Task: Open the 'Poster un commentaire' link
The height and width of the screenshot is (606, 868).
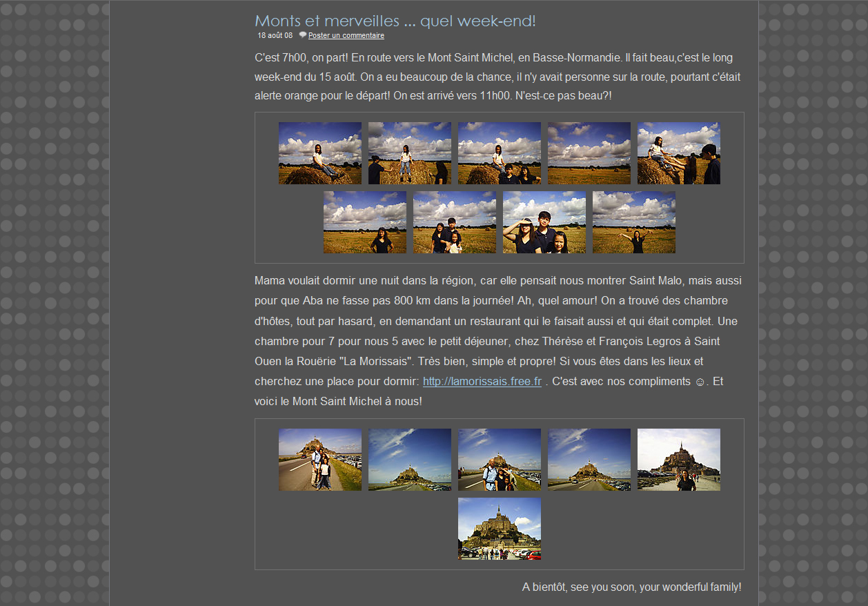Action: click(x=346, y=35)
